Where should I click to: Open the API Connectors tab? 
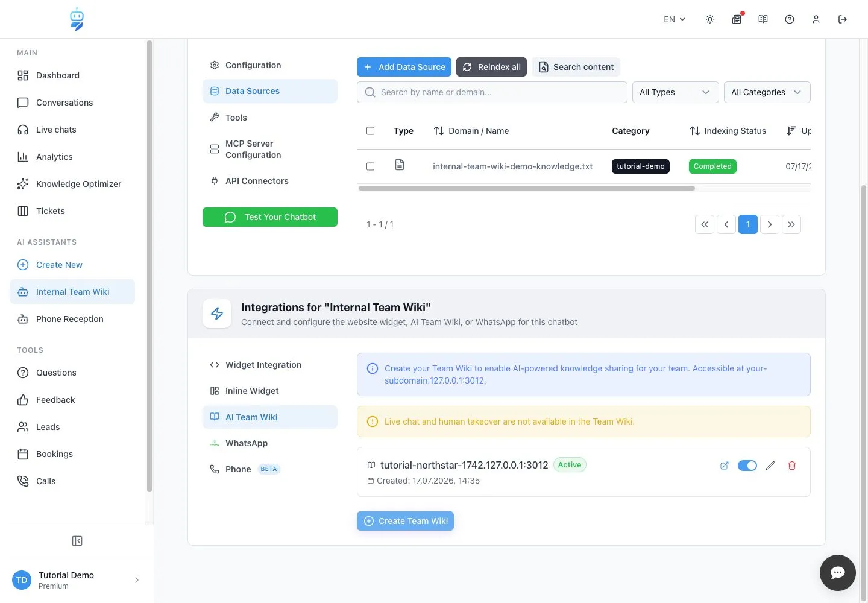pos(270,181)
